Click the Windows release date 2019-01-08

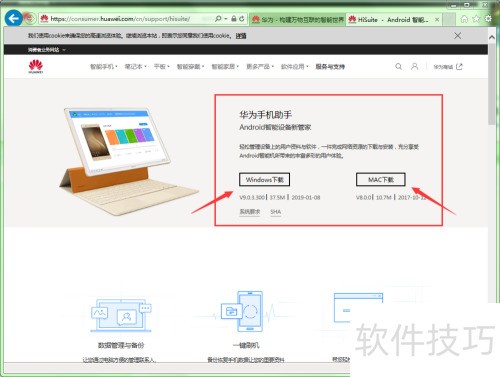click(x=306, y=197)
